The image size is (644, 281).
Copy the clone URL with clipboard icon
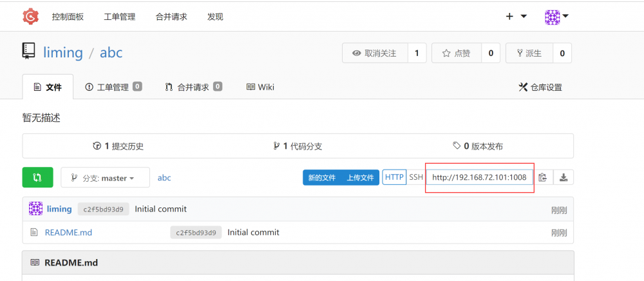[x=543, y=177]
